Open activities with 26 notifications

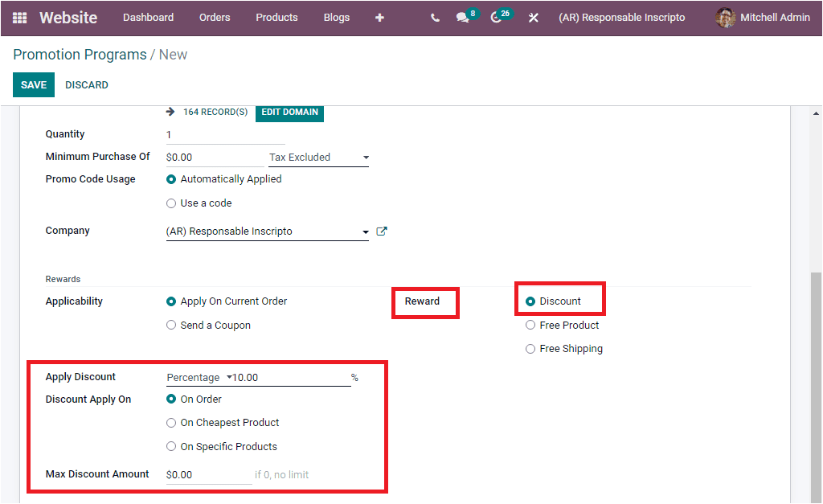(498, 18)
